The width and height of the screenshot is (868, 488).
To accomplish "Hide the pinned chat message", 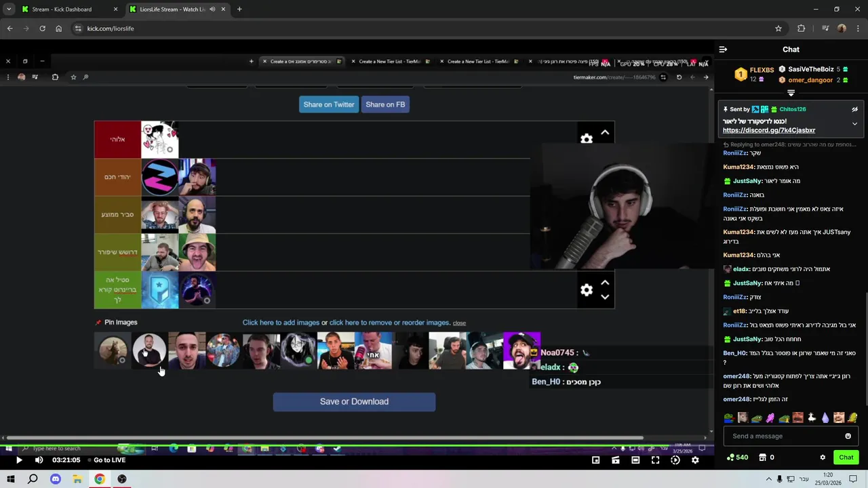I will [854, 109].
